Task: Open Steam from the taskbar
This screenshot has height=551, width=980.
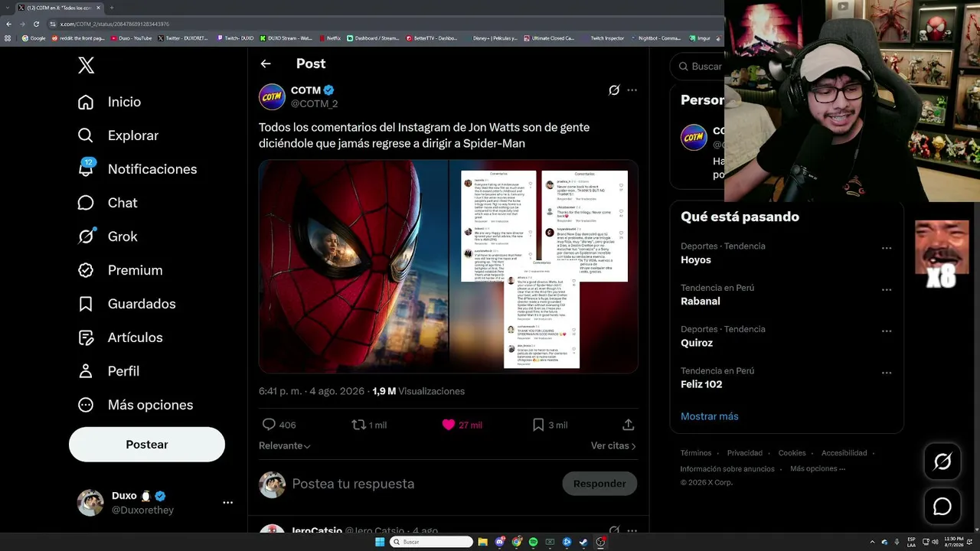Action: [583, 542]
